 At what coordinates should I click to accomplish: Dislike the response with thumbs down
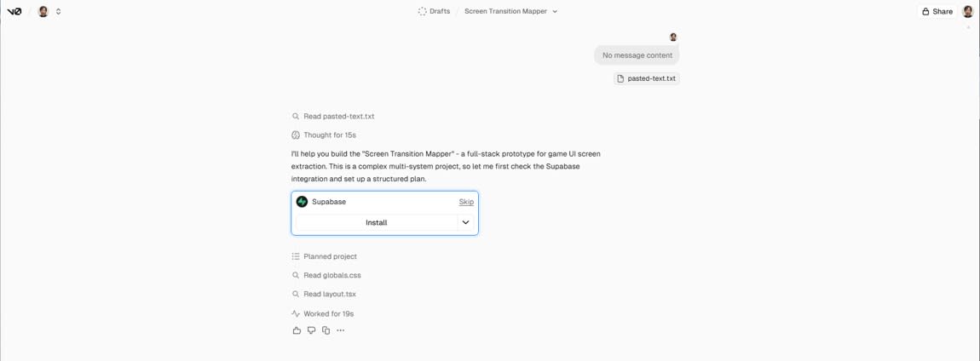coord(311,330)
